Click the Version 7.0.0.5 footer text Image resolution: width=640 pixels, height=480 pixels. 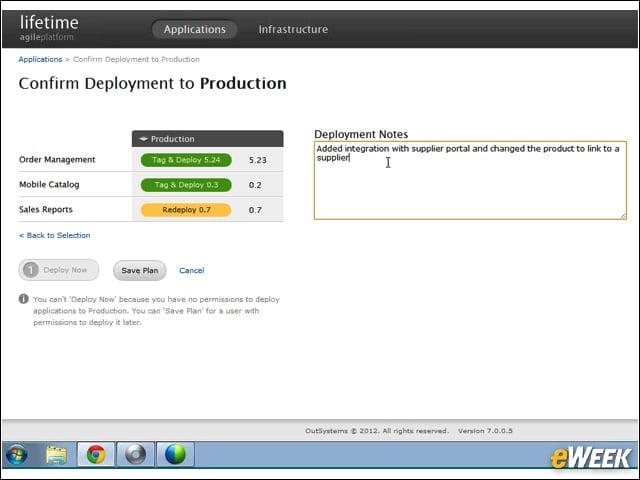pos(485,431)
